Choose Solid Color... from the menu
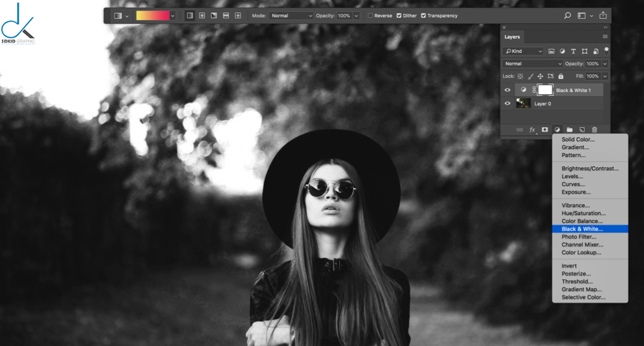 click(x=578, y=139)
